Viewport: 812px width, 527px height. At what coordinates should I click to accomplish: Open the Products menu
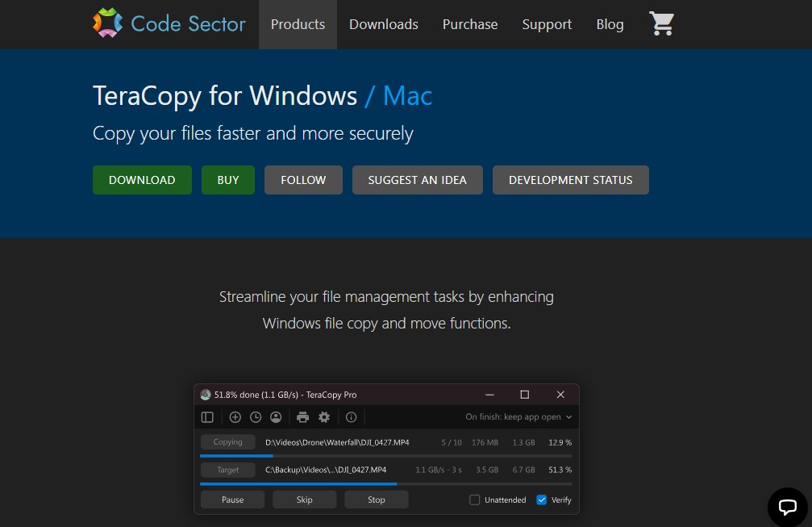pyautogui.click(x=298, y=24)
